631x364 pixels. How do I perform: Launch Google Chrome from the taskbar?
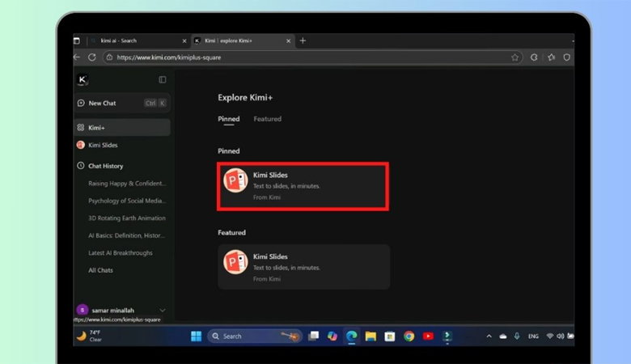click(409, 336)
